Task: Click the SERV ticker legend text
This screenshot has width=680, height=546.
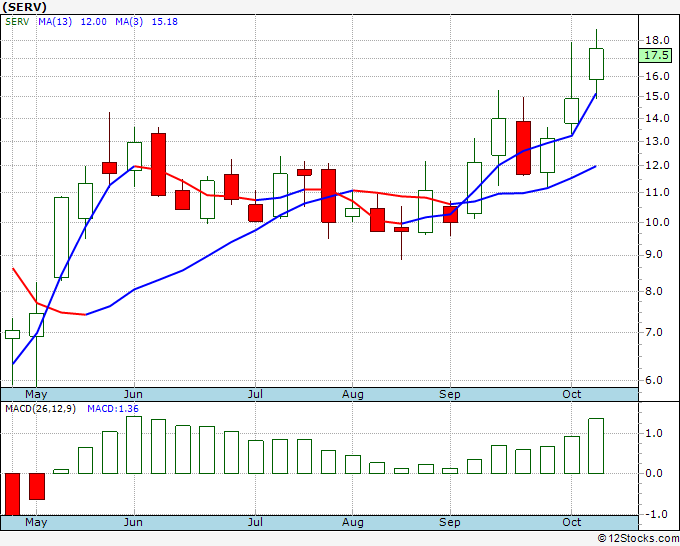Action: (x=17, y=22)
